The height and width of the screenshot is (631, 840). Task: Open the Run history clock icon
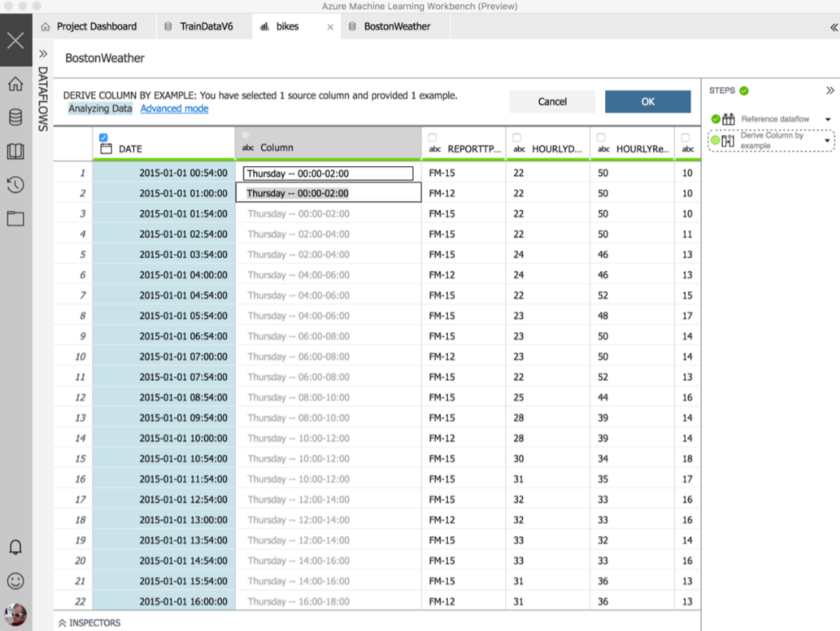pyautogui.click(x=15, y=185)
